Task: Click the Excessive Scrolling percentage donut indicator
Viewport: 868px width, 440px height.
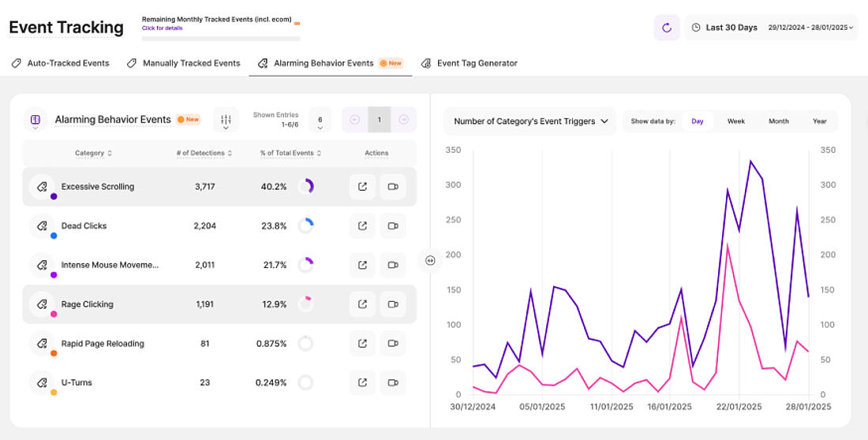Action: click(x=305, y=187)
